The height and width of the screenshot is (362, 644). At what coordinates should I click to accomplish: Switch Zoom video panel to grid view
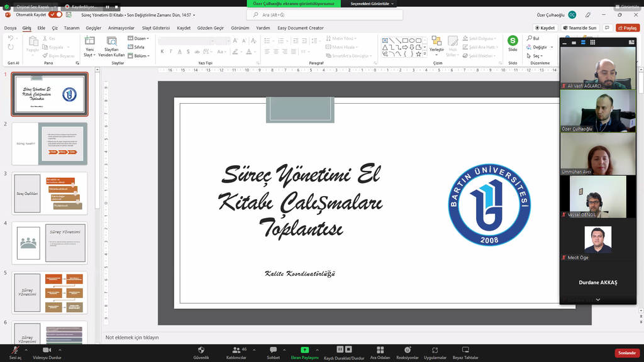tap(592, 42)
